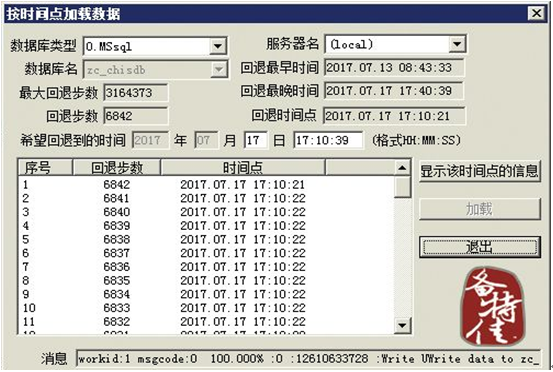Click the 最大回退步数 field 3164373
553x372 pixels.
click(136, 93)
